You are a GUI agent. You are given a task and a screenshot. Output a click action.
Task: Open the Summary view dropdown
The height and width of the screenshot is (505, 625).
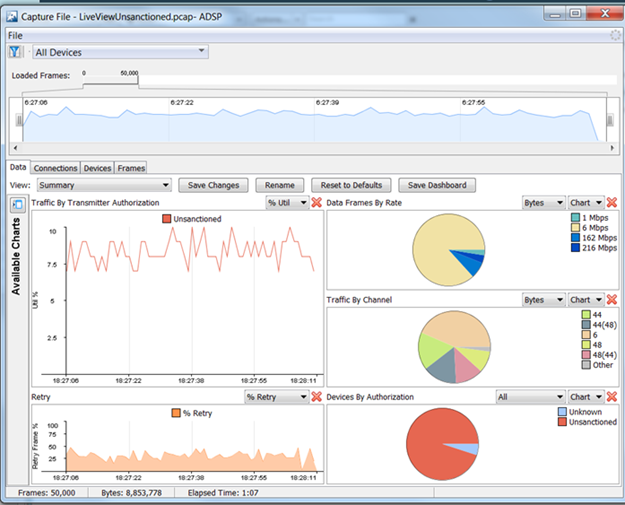click(104, 185)
